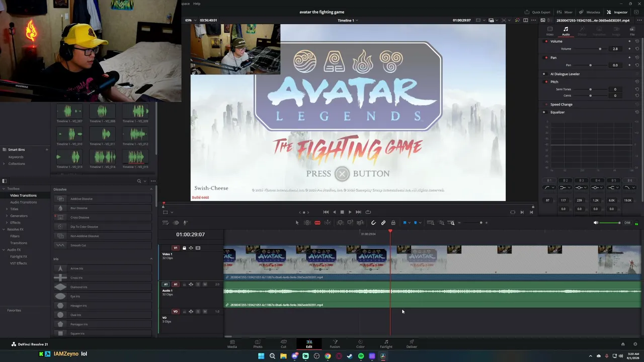This screenshot has width=644, height=362.
Task: Collapse the Dissolve transitions group
Action: click(x=151, y=190)
